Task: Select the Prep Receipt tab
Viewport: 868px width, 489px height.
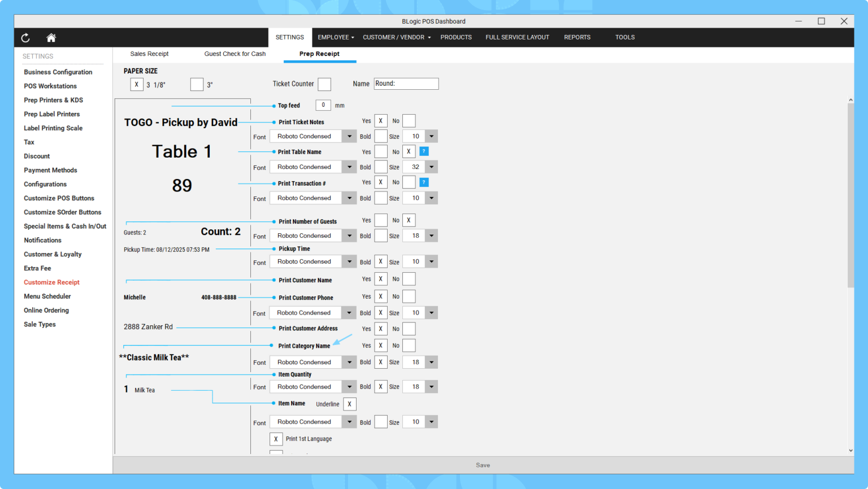Action: (319, 54)
